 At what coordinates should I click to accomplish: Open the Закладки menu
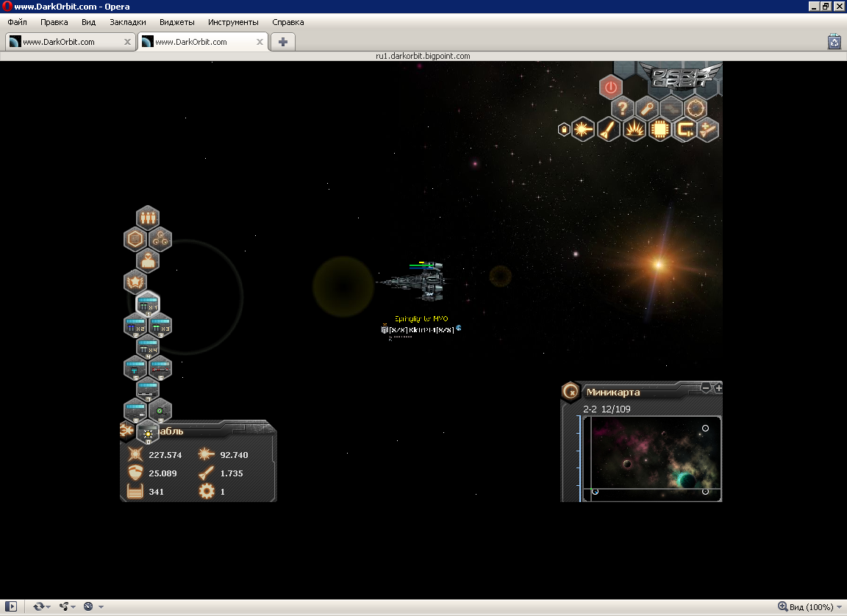coord(127,22)
